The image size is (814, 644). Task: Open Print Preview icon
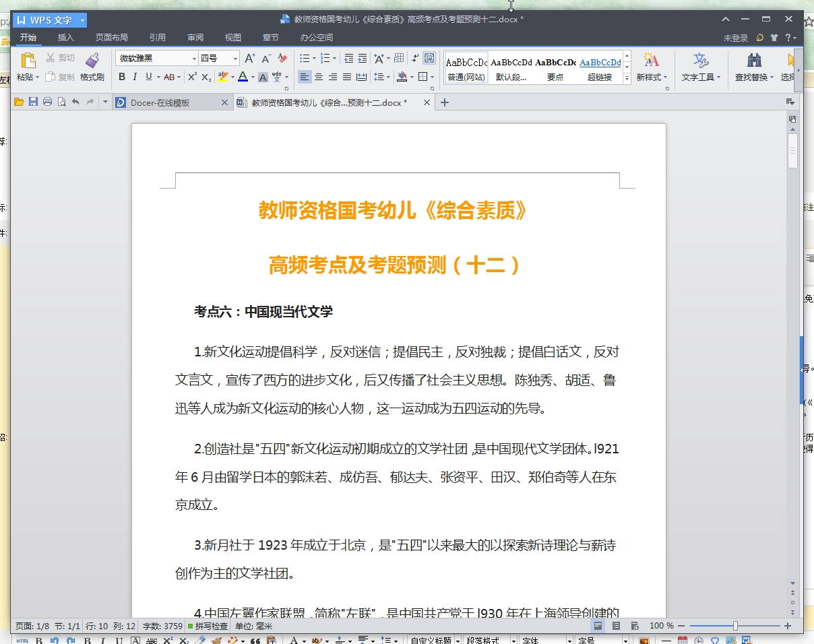point(61,102)
